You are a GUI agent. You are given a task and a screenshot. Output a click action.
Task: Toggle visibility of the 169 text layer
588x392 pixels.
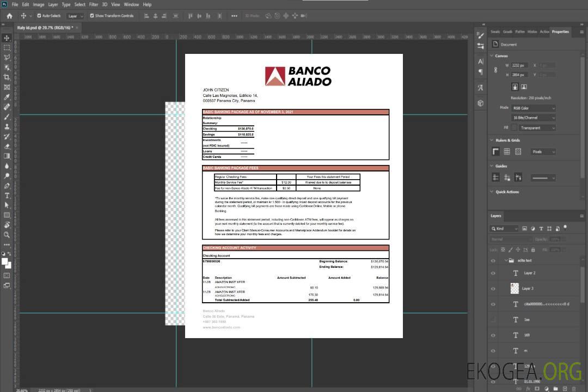pos(493,335)
